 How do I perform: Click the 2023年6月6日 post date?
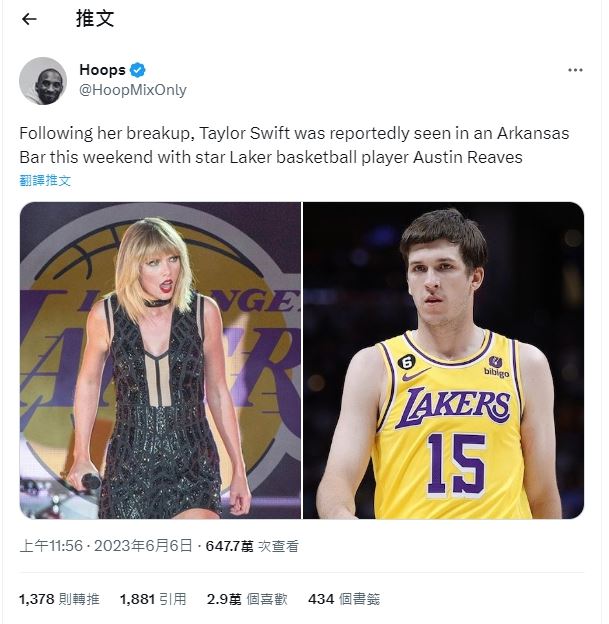coord(138,547)
